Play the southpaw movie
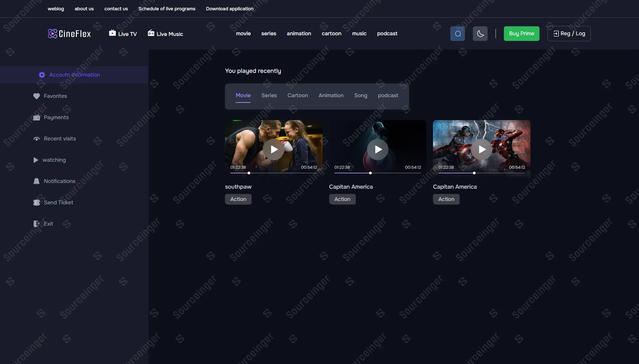639x364 pixels. (274, 149)
